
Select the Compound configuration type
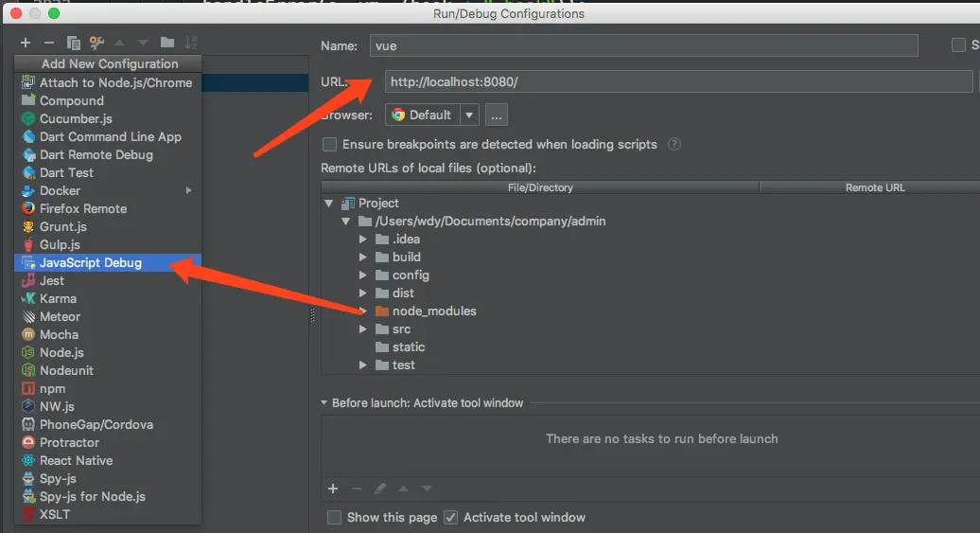108,100
